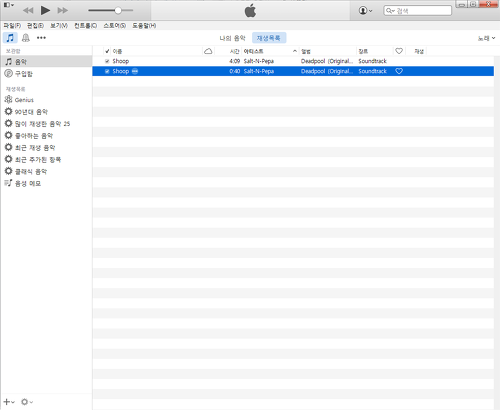500x410 pixels.
Task: Click the iCloud status column header
Action: [208, 51]
